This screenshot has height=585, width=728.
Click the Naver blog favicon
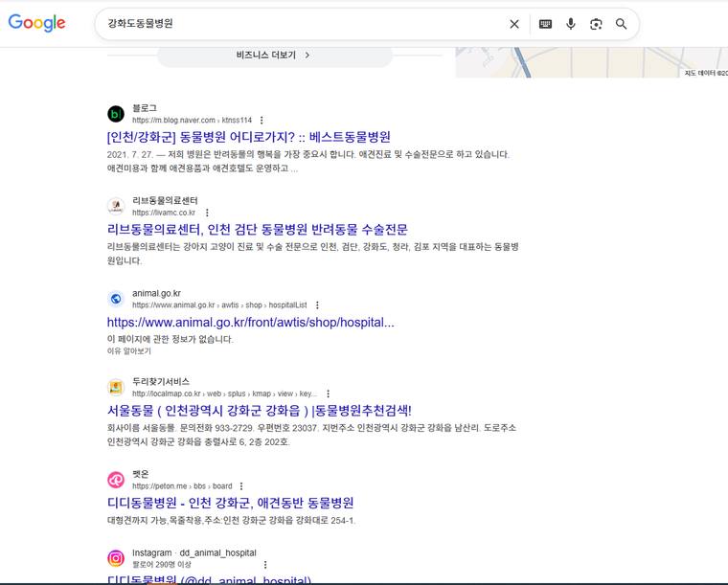tap(116, 114)
